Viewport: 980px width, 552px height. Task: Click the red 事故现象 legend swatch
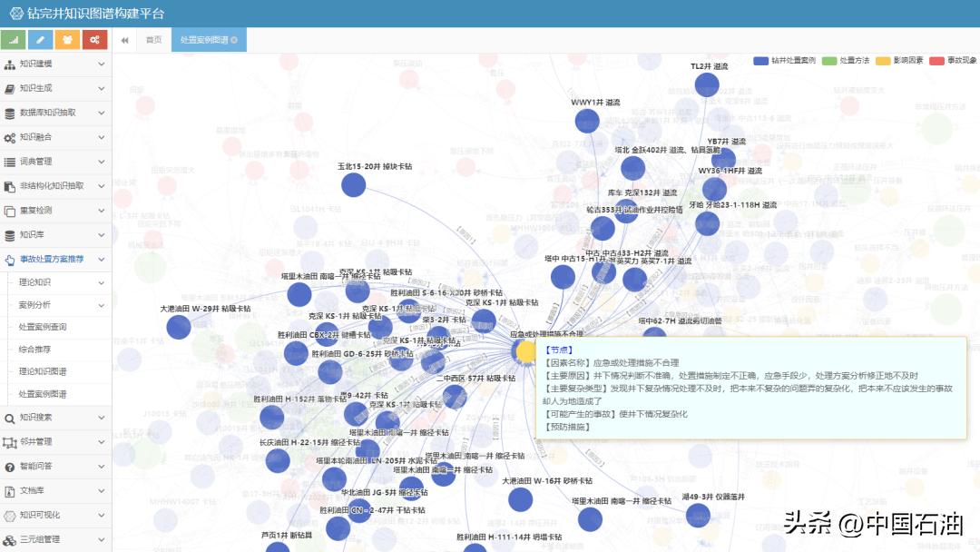pyautogui.click(x=936, y=61)
